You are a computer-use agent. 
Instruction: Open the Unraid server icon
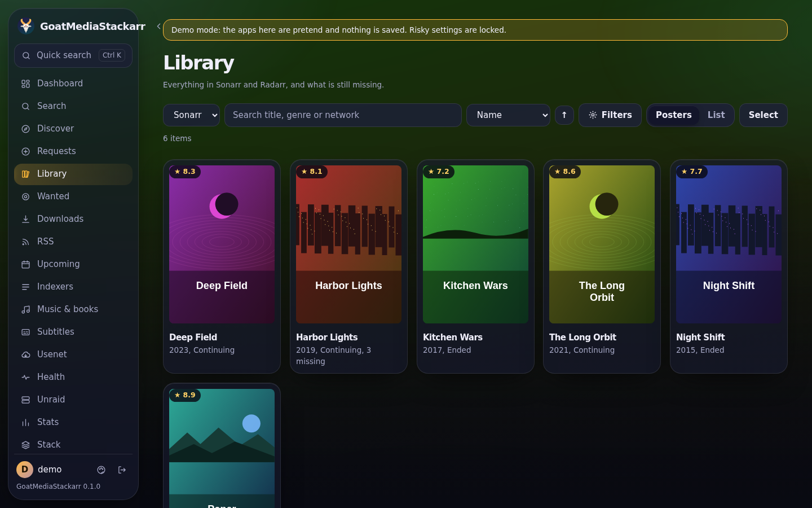(x=25, y=400)
